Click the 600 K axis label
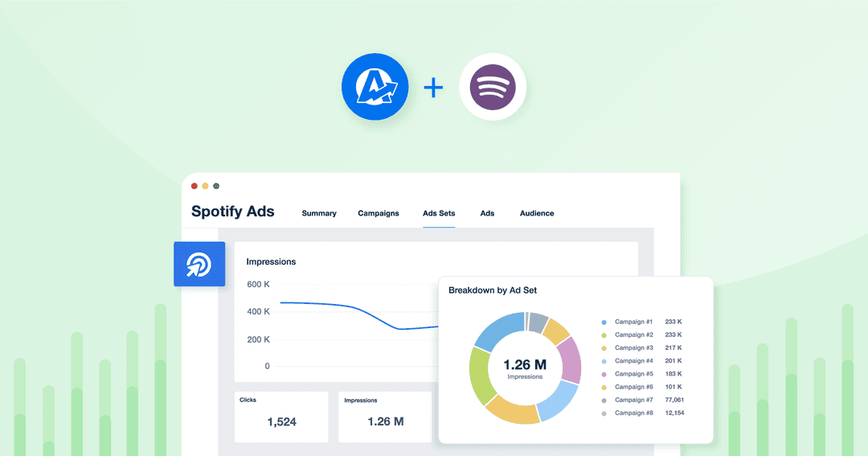The width and height of the screenshot is (868, 456). pyautogui.click(x=259, y=284)
